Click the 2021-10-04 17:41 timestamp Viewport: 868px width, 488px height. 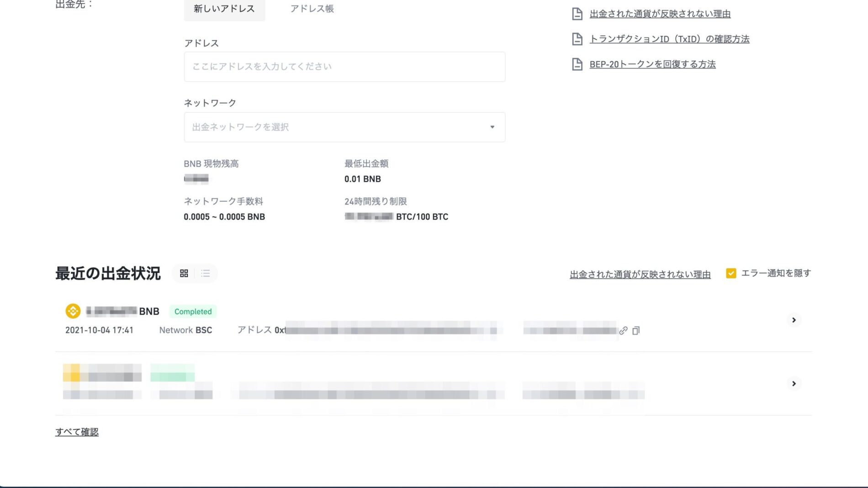click(x=99, y=330)
